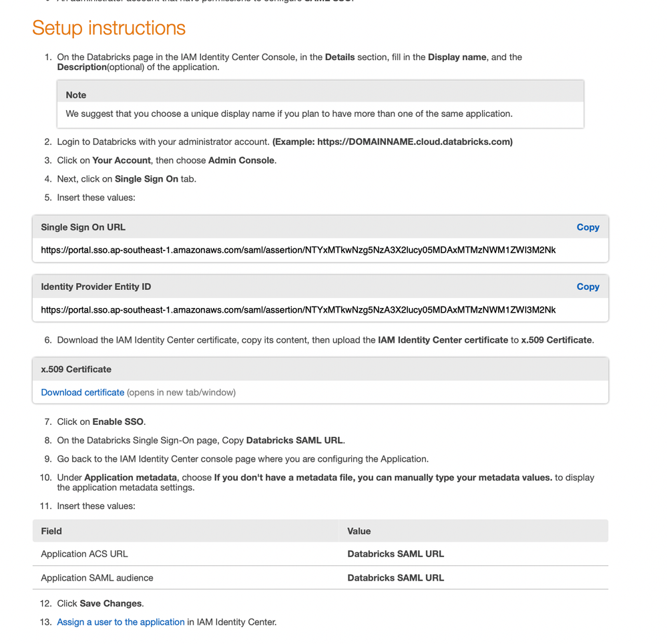Click the Note box title
Screen dimensions: 667x644
tap(76, 95)
